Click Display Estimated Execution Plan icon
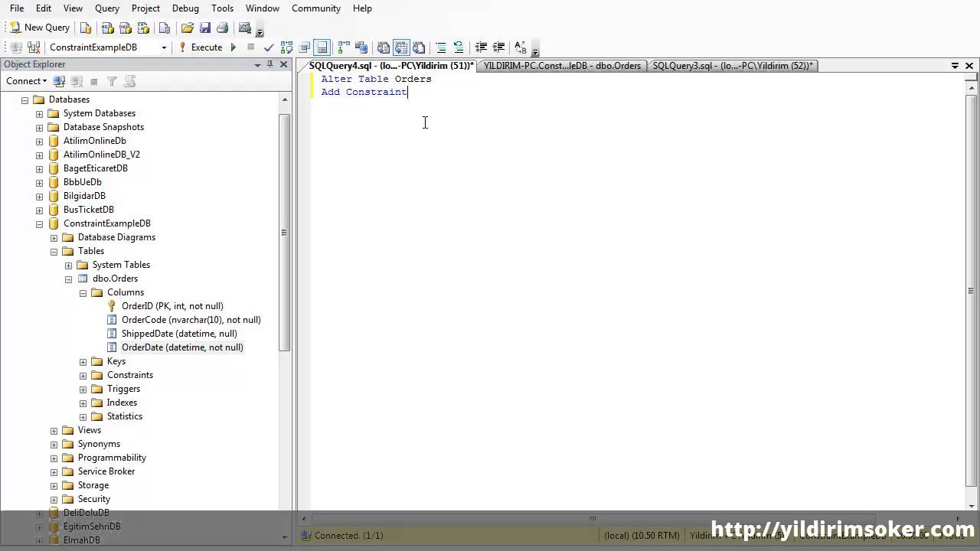Image resolution: width=980 pixels, height=551 pixels. [286, 47]
